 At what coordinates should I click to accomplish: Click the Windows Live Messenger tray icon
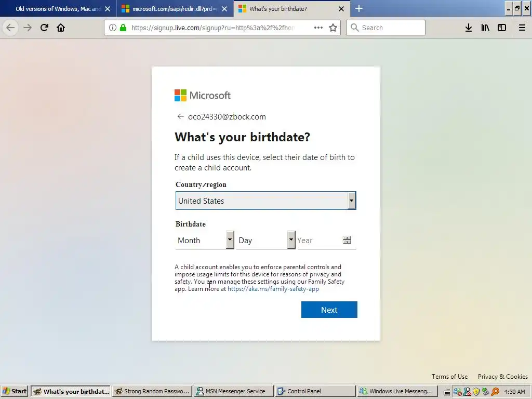[x=457, y=392]
